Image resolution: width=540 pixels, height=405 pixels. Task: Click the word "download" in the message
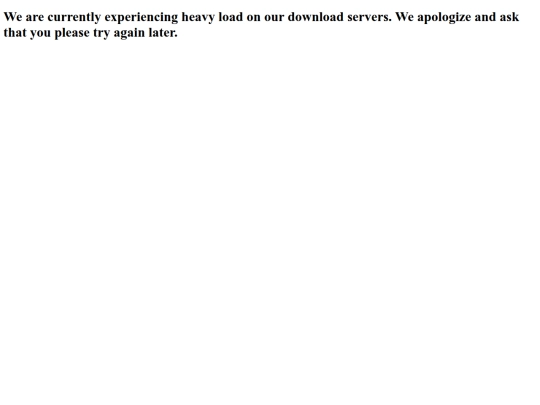coord(315,17)
